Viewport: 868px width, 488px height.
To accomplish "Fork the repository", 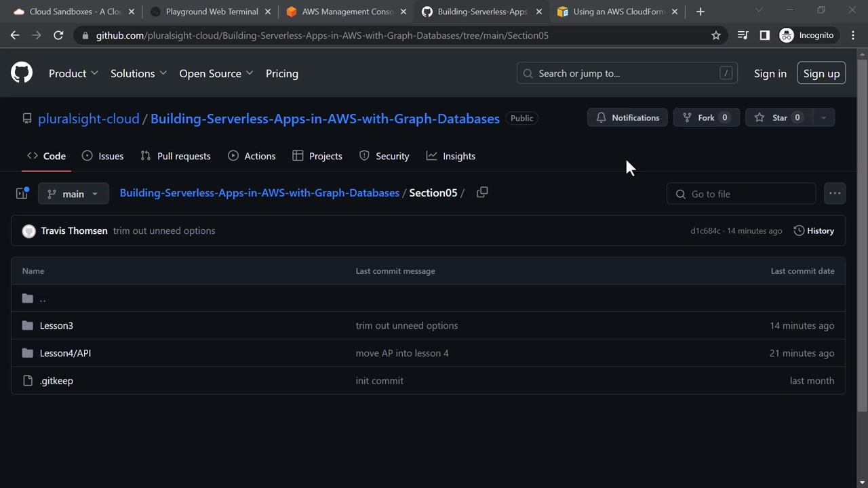I will pyautogui.click(x=706, y=118).
